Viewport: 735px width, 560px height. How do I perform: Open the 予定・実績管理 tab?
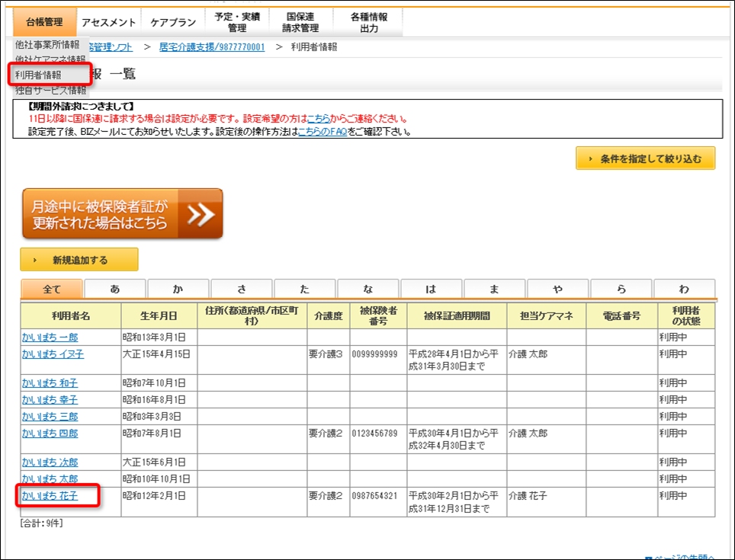237,22
